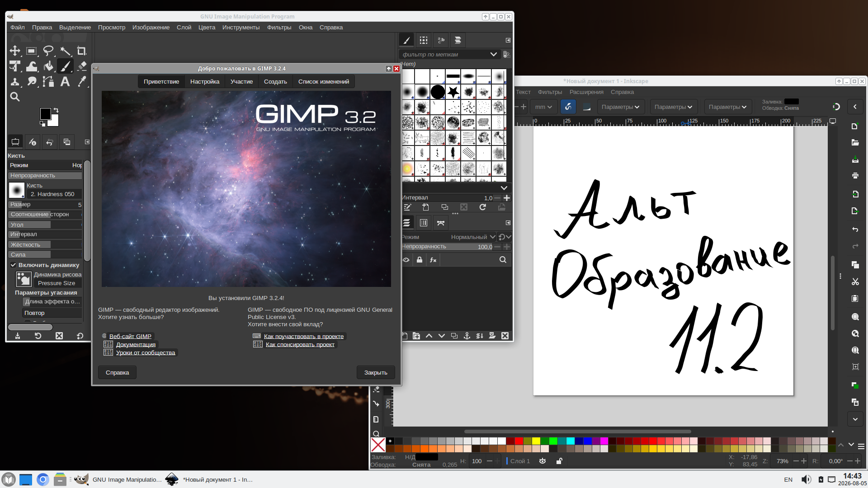This screenshot has width=868, height=488.
Task: Open the 'Фильтры' menu in GIMP
Action: [279, 28]
